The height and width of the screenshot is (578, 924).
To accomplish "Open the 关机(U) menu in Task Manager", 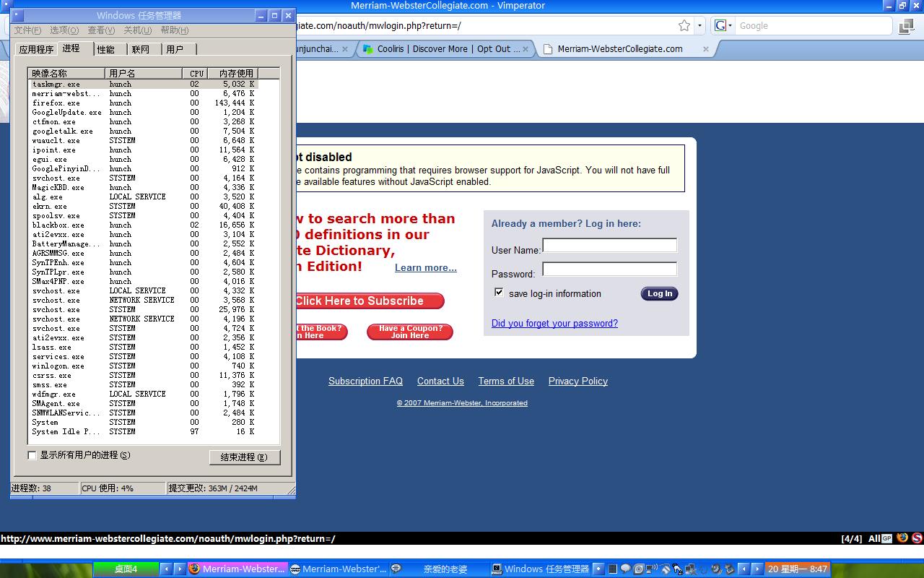I will (138, 30).
